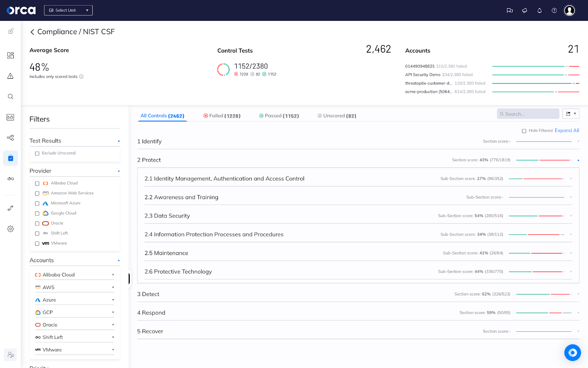The height and width of the screenshot is (368, 588).
Task: Open the Inventory panel from the sidebar
Action: 10,117
